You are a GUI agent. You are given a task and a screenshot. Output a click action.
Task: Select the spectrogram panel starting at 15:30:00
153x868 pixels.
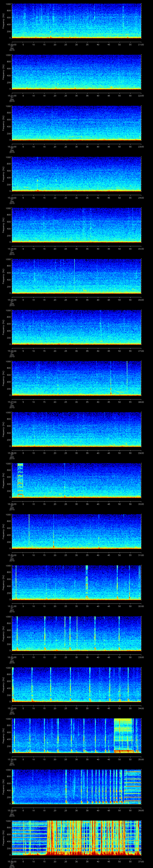tap(76, 531)
